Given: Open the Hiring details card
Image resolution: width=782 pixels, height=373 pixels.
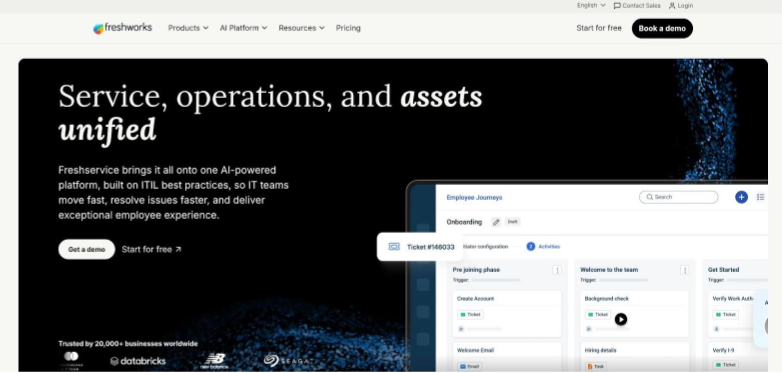Looking at the screenshot, I should point(635,357).
